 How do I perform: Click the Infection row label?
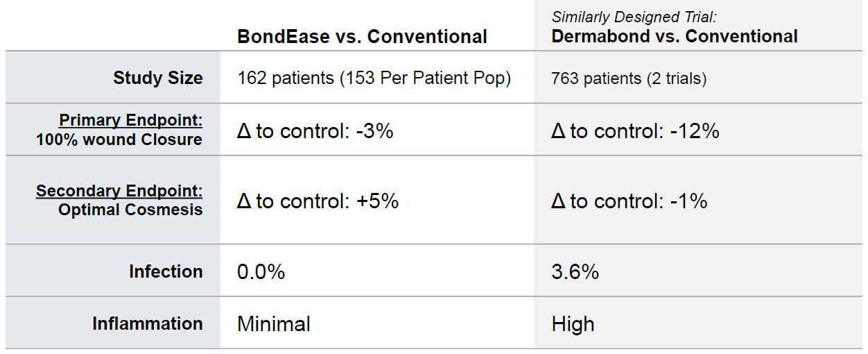pyautogui.click(x=166, y=271)
